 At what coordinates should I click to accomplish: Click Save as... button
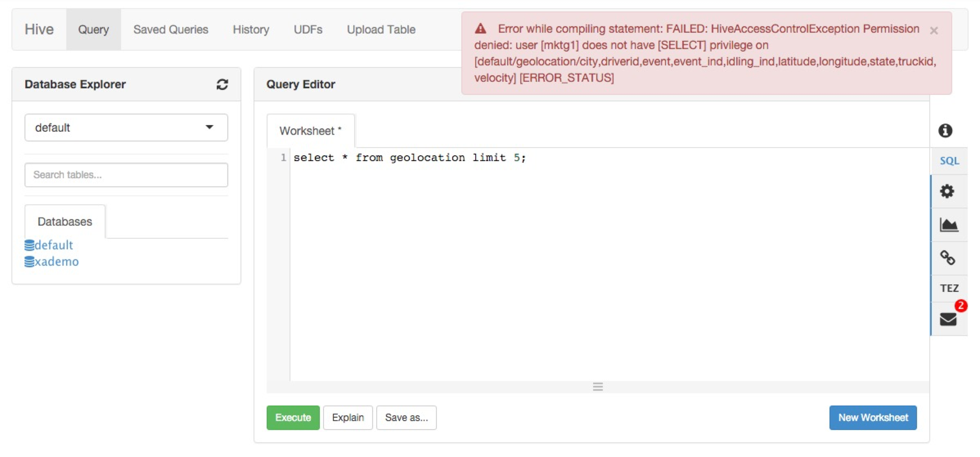[x=407, y=418]
